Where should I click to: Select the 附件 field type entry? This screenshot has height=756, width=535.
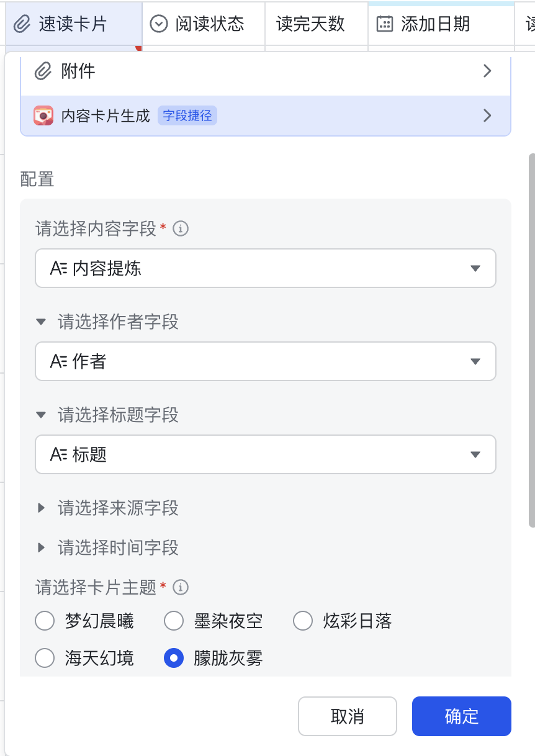[266, 71]
